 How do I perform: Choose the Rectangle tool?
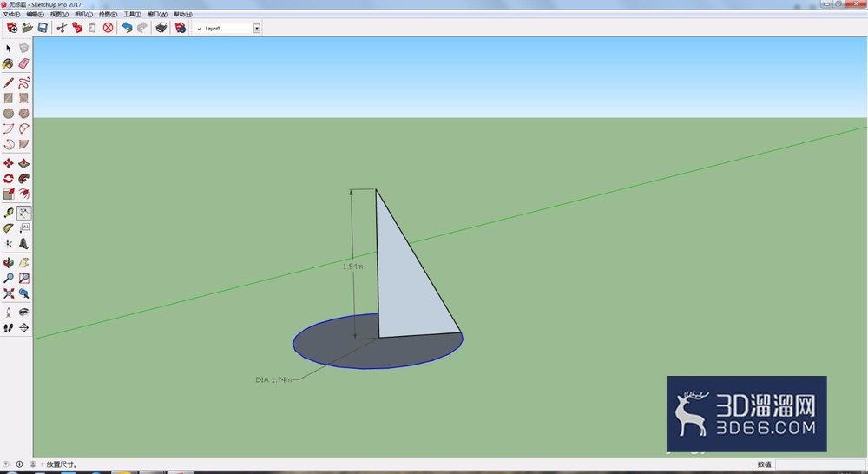[9, 98]
